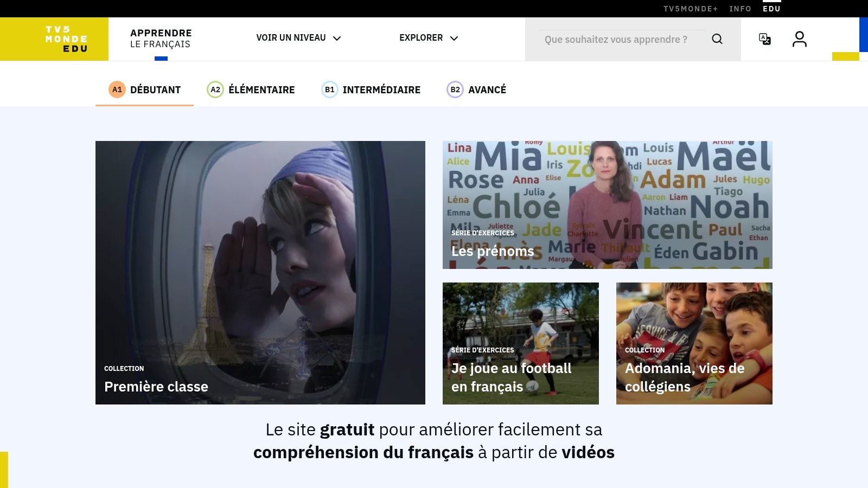Focus the 'Que souhaitez vous apprendre ?' search field
This screenshot has width=868, height=488.
pos(622,39)
